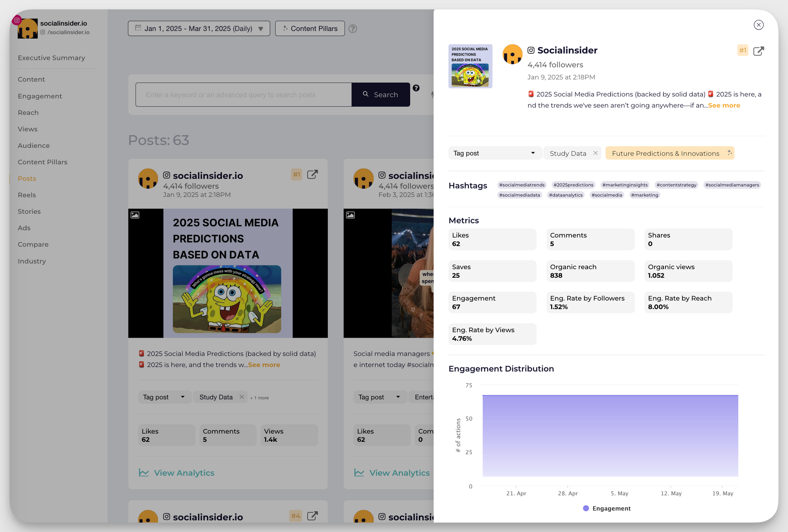Image resolution: width=788 pixels, height=532 pixels.
Task: Click the #1 badge on Jan 9 post card
Action: pos(296,175)
